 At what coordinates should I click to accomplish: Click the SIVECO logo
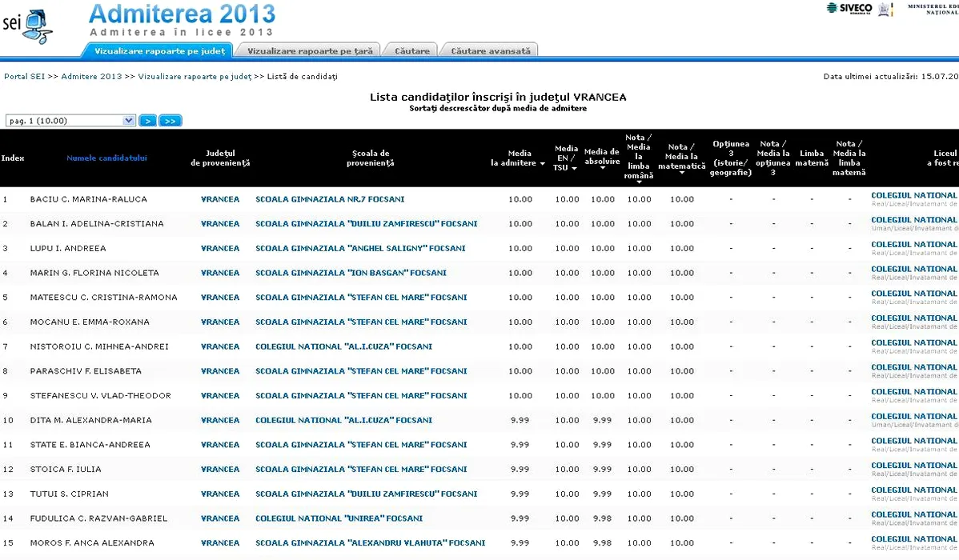click(x=849, y=9)
